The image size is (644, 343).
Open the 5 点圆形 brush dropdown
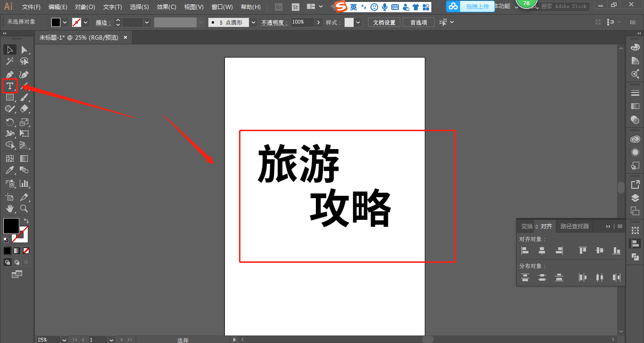click(x=254, y=22)
